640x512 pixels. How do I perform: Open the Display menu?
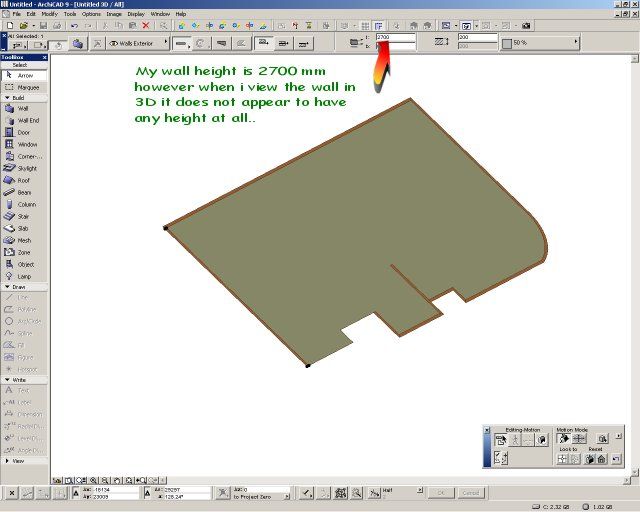(136, 14)
